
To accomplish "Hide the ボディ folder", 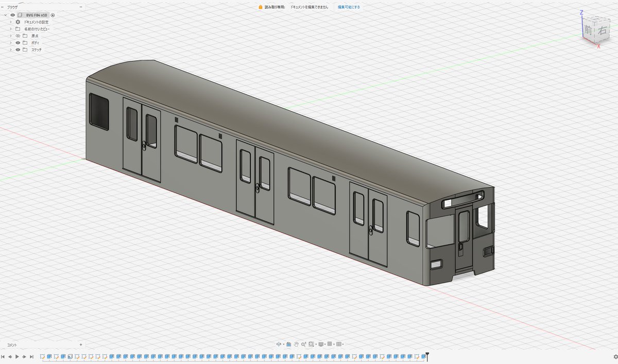I will 18,43.
